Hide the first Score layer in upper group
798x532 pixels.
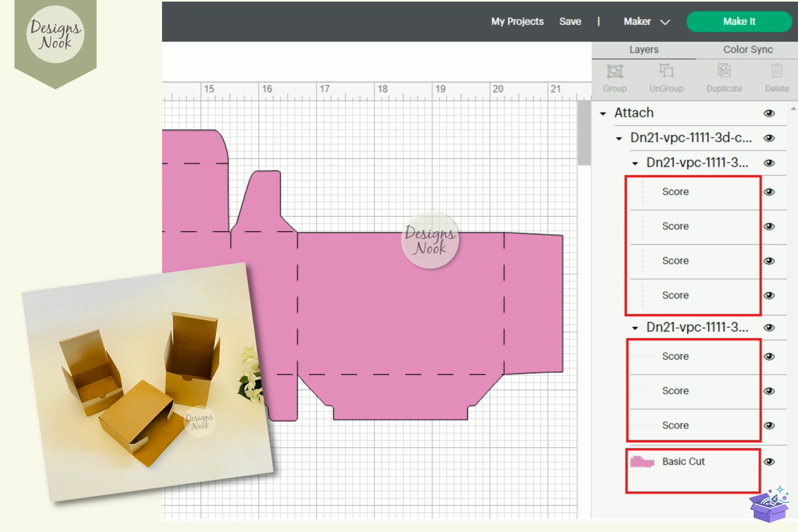click(769, 192)
